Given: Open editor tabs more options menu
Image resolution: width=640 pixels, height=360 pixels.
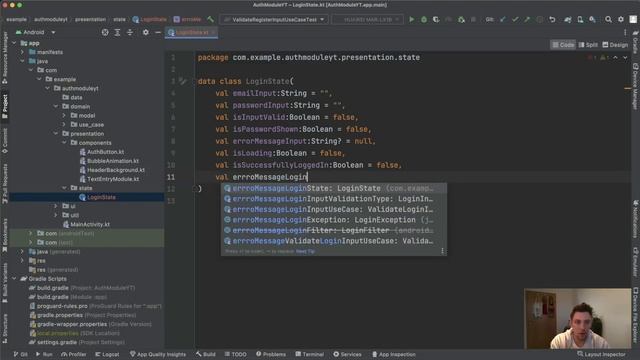Looking at the screenshot, I should point(625,32).
